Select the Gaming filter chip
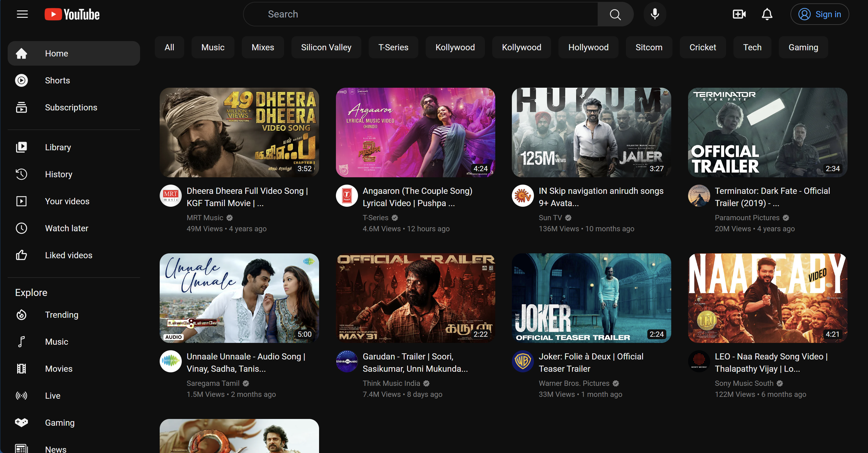Screen dimensions: 868x453 pos(803,47)
